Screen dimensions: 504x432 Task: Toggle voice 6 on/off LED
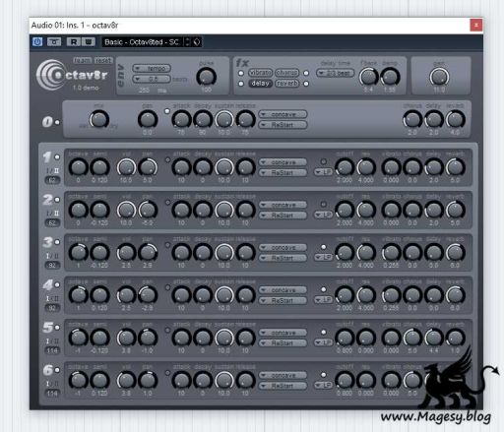click(x=57, y=370)
